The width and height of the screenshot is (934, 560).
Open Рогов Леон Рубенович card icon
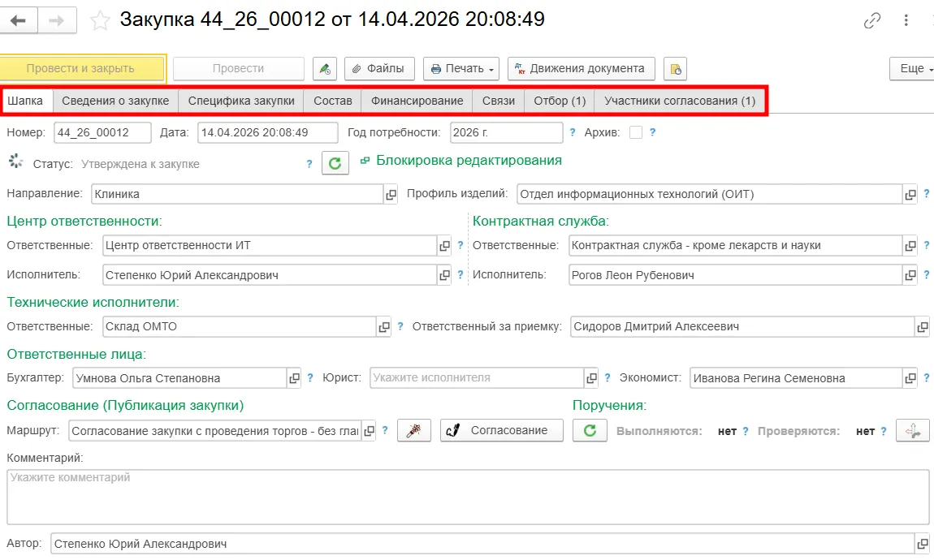point(910,275)
